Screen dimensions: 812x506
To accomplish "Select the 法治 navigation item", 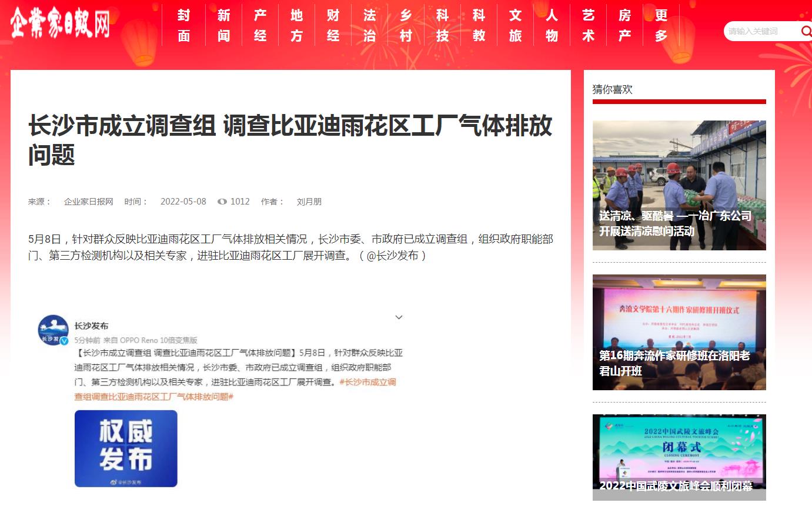I will tap(370, 25).
